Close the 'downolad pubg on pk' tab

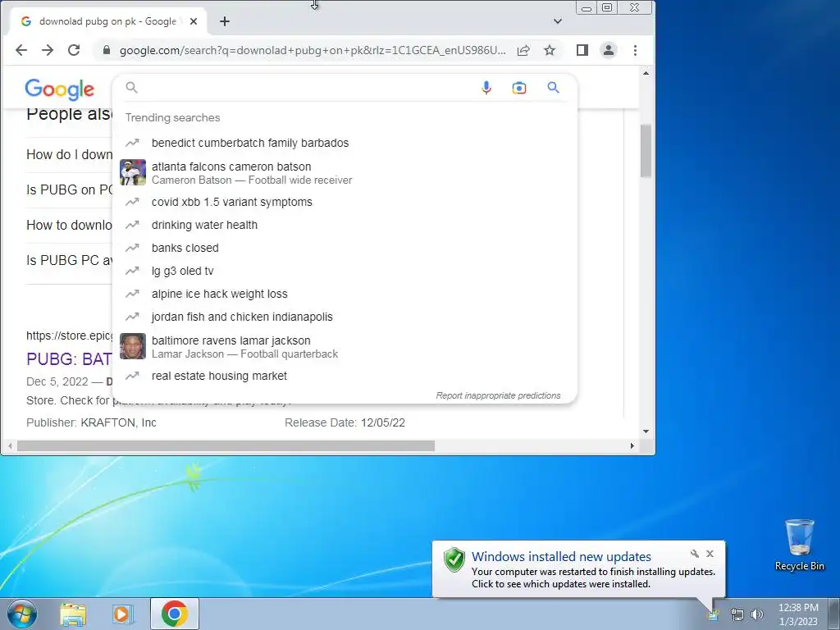pyautogui.click(x=194, y=21)
